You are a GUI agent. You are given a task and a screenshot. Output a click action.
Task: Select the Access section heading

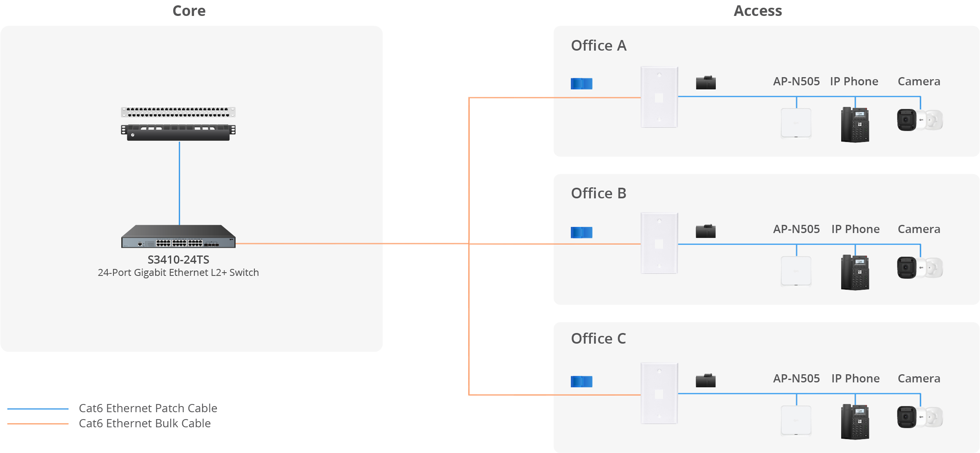[758, 11]
